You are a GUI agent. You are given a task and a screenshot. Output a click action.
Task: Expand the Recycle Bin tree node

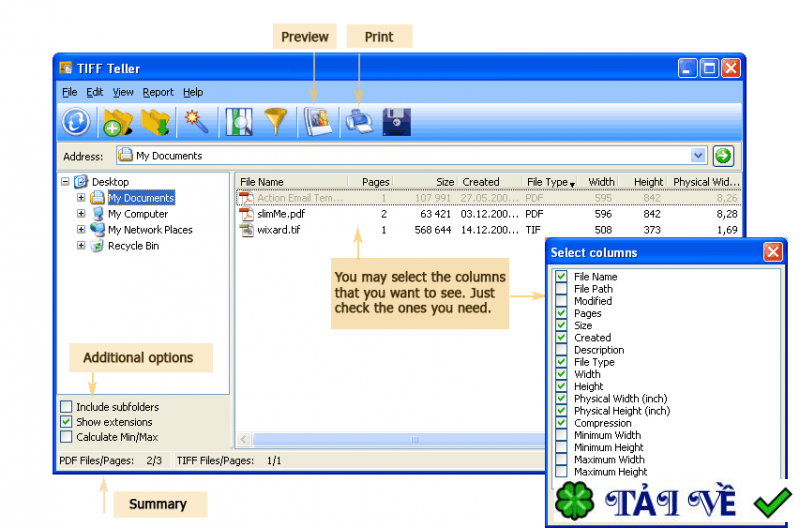coord(81,245)
